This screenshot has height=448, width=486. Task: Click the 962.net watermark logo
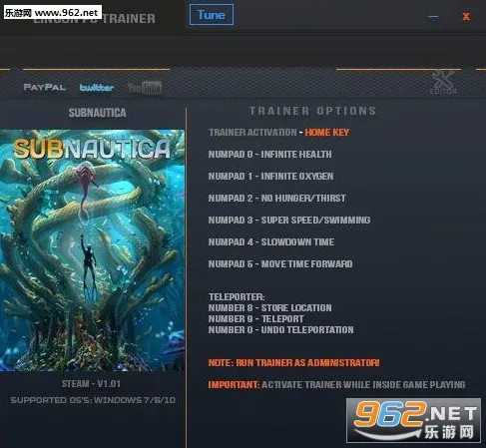click(x=413, y=420)
